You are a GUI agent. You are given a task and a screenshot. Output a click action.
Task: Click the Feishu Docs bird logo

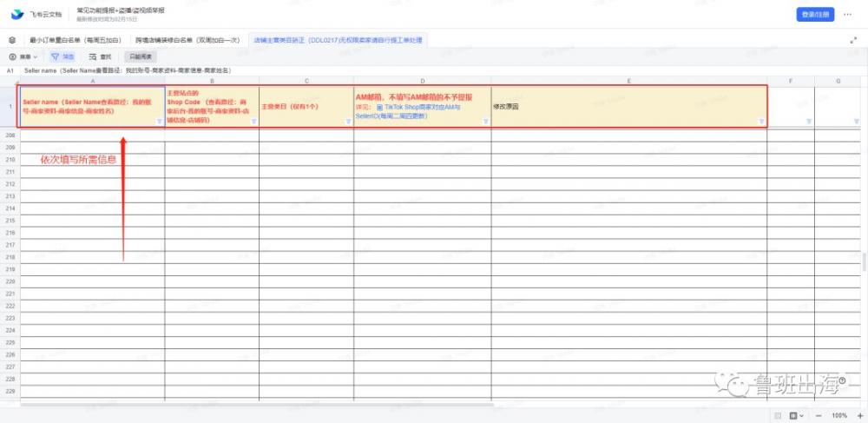click(x=17, y=15)
